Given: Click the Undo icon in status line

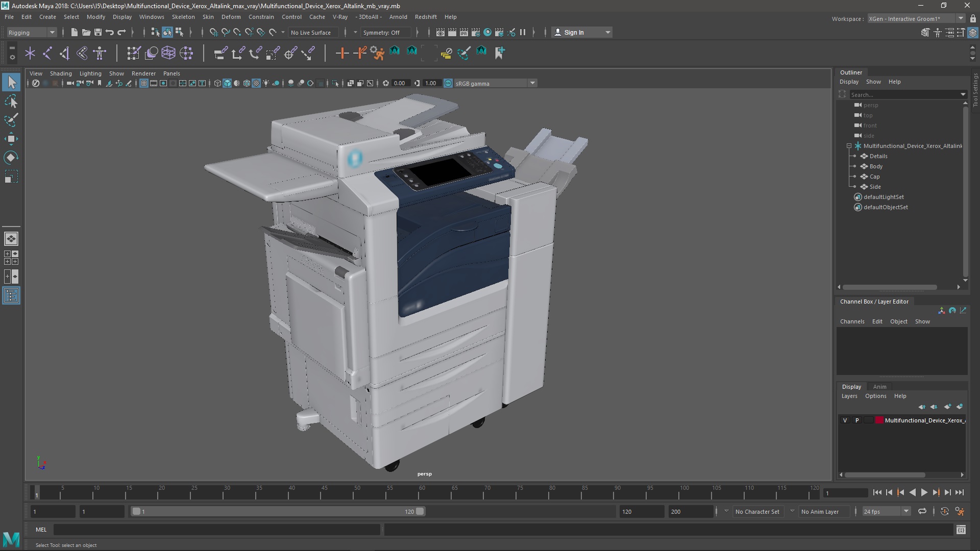Looking at the screenshot, I should (x=110, y=32).
